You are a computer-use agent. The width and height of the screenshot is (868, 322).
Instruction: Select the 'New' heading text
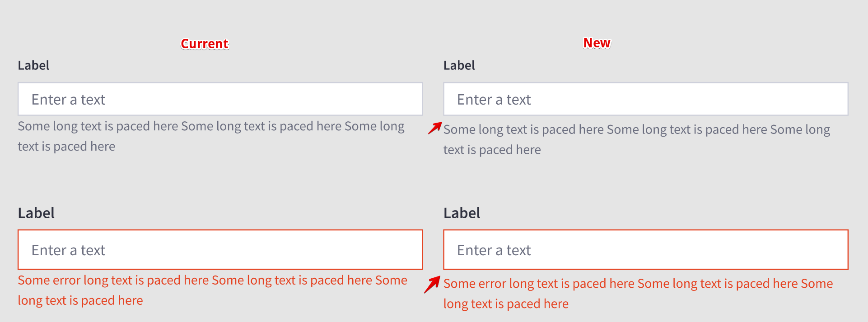click(596, 43)
